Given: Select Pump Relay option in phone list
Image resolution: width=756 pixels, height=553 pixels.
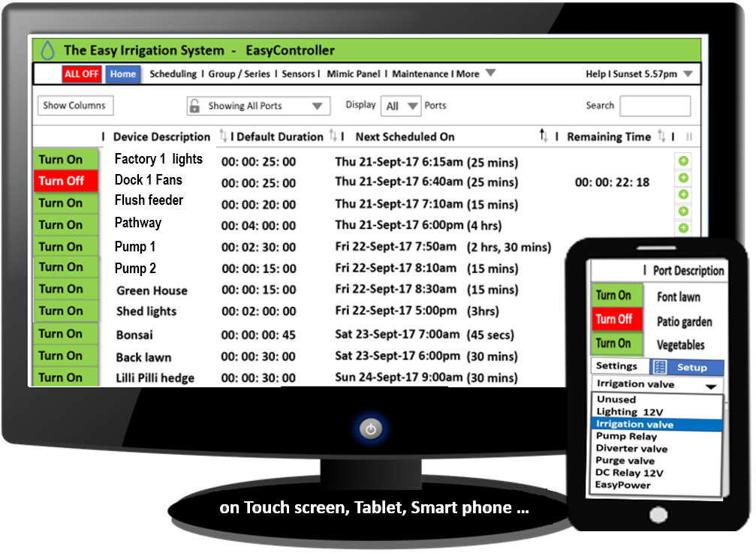Looking at the screenshot, I should coord(626,437).
